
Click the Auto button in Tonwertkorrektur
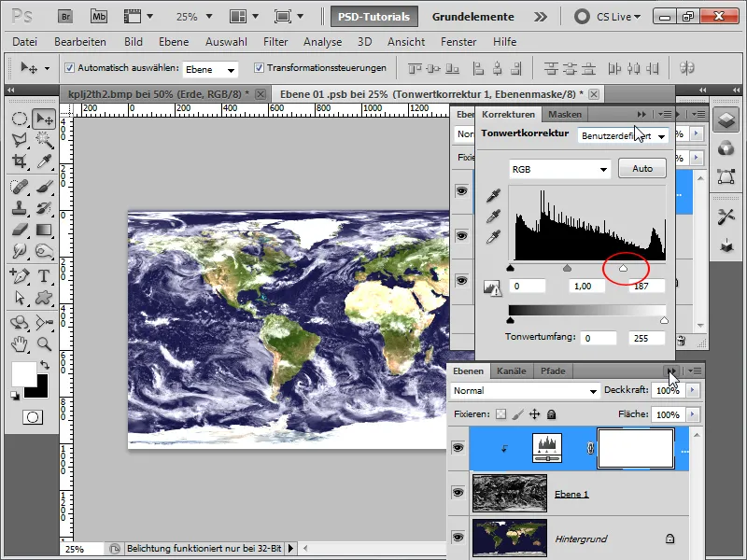point(642,169)
